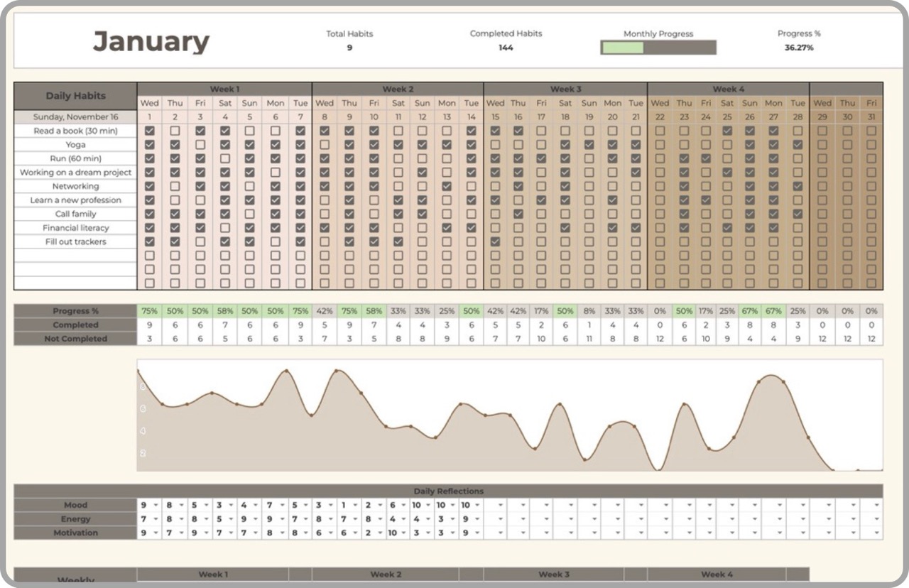This screenshot has width=909, height=588.
Task: Check first empty habit row on day 1
Action: coord(150,256)
